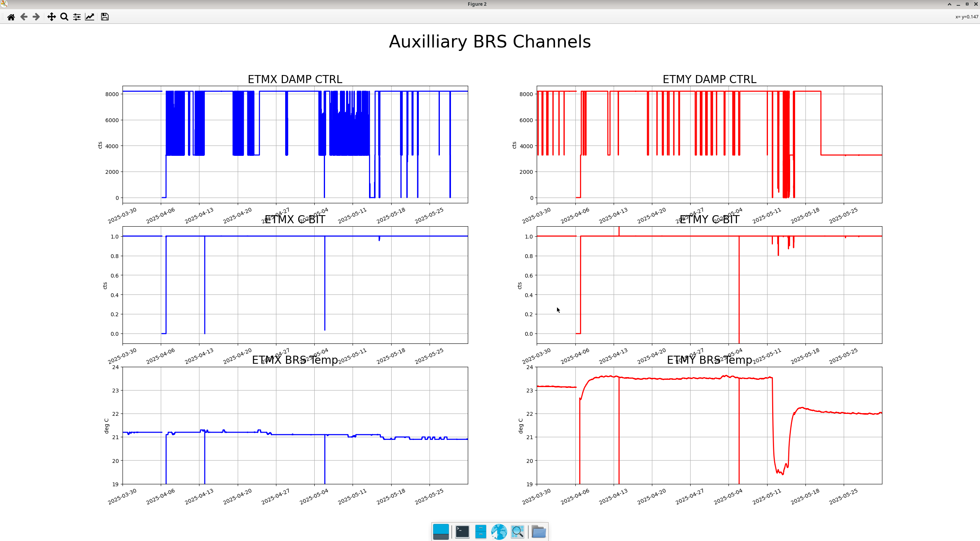Click inside the ETMX C-BIT plot
980x541 pixels.
(295, 285)
